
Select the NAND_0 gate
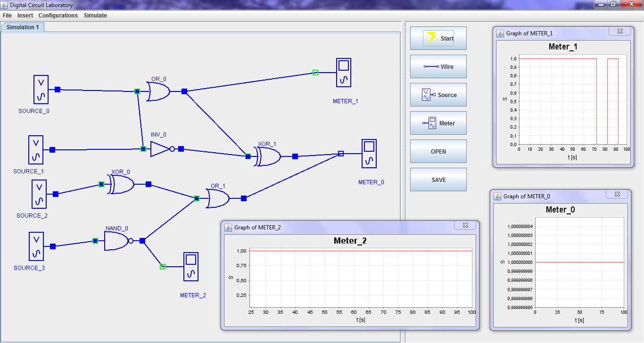118,241
